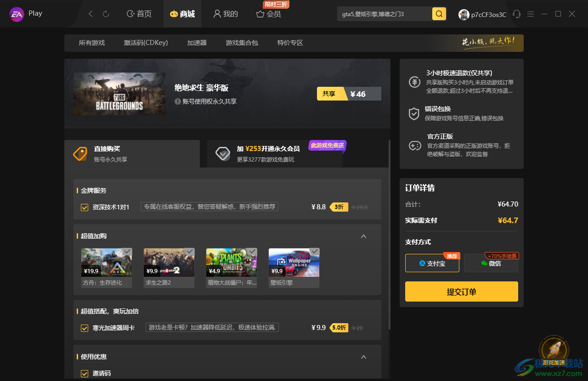This screenshot has width=588, height=381.
Task: Tick the 植物大战僵尸 add-on checkmark
Action: [252, 252]
